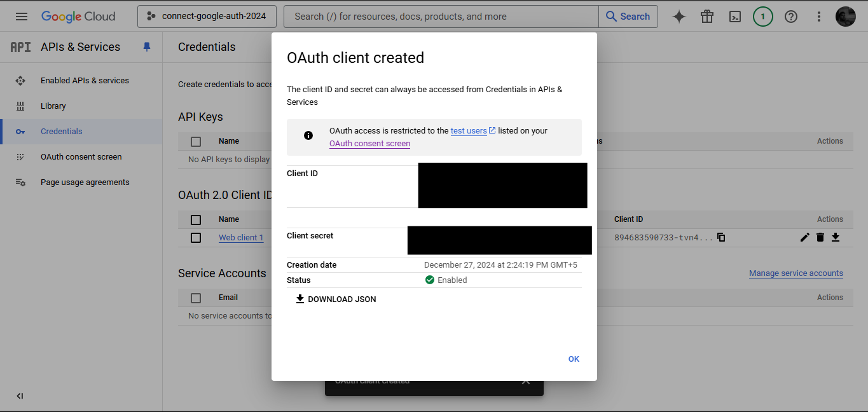The height and width of the screenshot is (412, 868).
Task: Unpin APIs & Services from navigation
Action: click(x=147, y=46)
